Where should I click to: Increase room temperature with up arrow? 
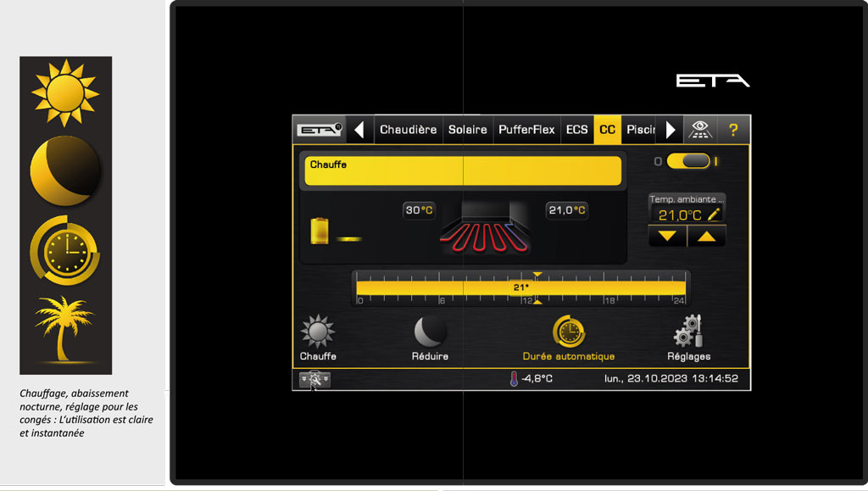[707, 237]
